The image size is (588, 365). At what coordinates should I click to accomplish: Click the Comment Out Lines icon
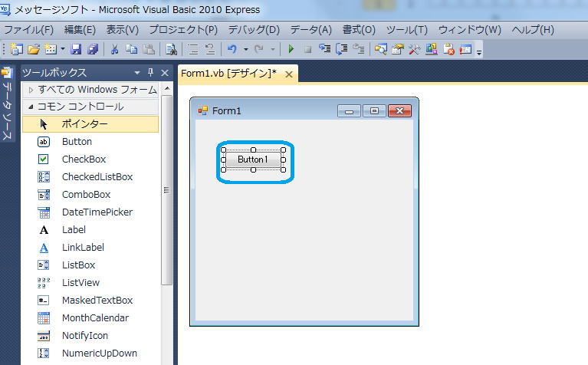pos(193,49)
